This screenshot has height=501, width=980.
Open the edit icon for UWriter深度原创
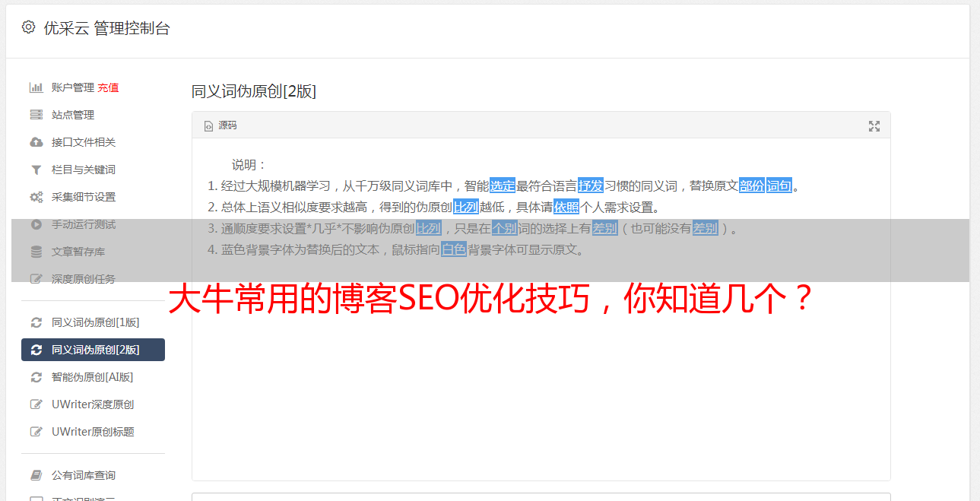36,404
